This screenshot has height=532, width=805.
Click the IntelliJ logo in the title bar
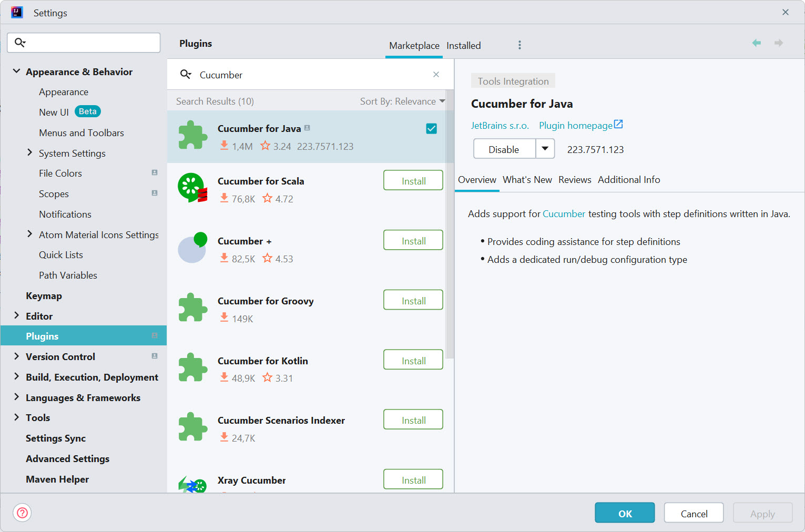coord(17,12)
